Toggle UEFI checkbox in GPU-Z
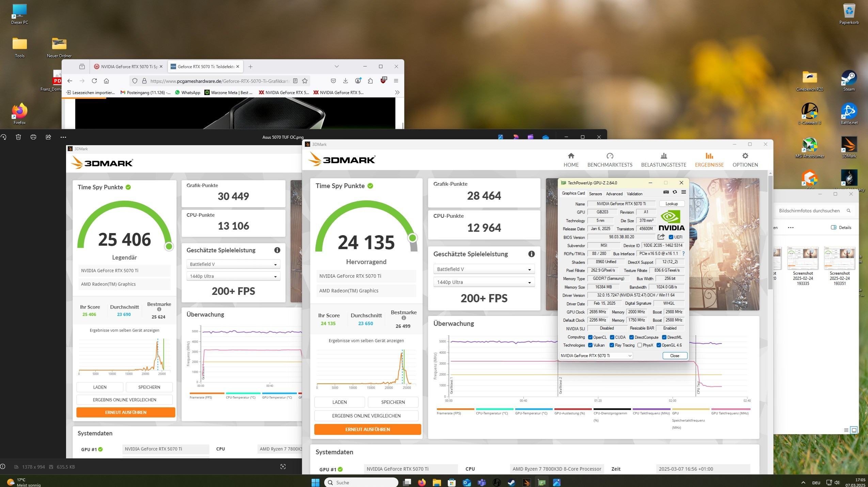868x487 pixels. pos(671,237)
